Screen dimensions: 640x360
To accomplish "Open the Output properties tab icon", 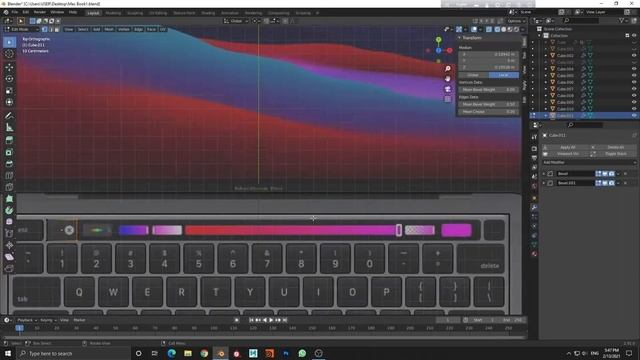I will pyautogui.click(x=534, y=158).
